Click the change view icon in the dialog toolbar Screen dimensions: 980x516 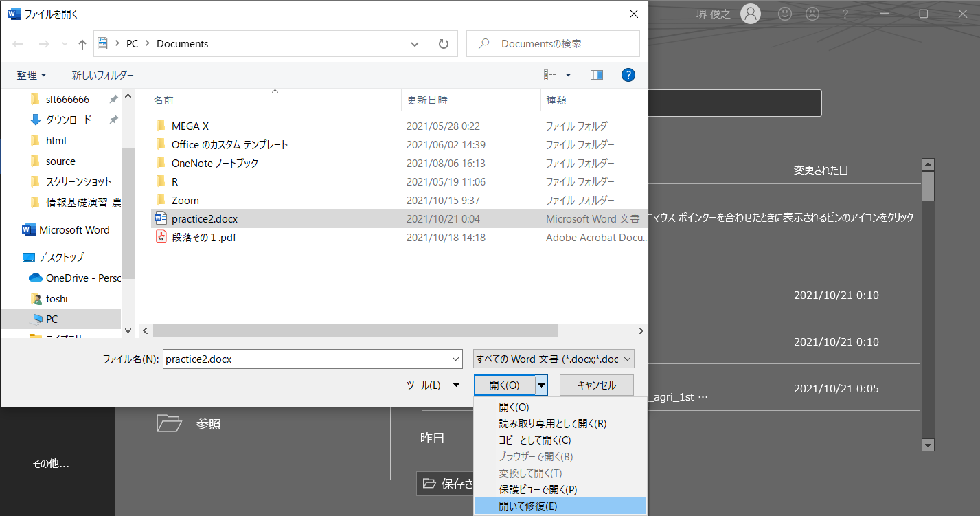[x=550, y=75]
